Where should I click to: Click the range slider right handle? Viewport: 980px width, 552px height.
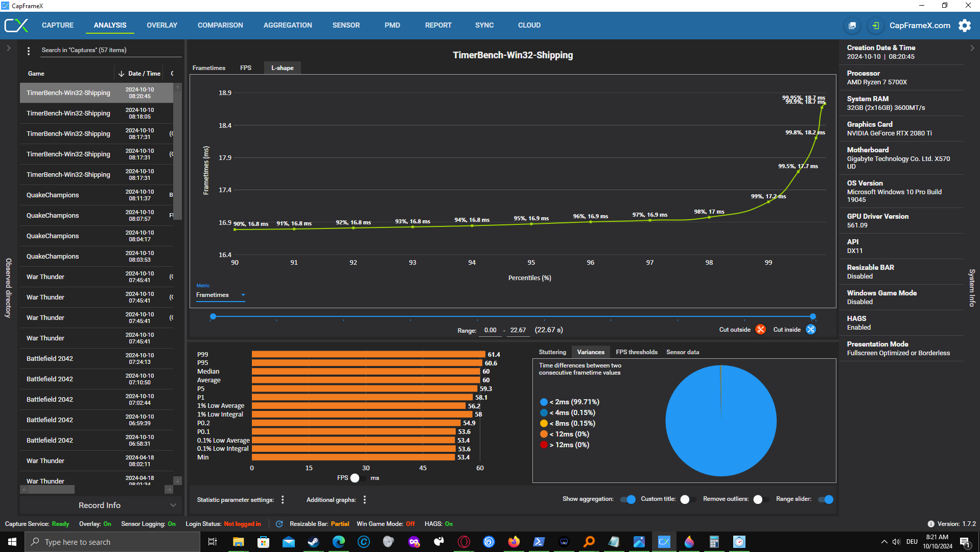pyautogui.click(x=813, y=316)
